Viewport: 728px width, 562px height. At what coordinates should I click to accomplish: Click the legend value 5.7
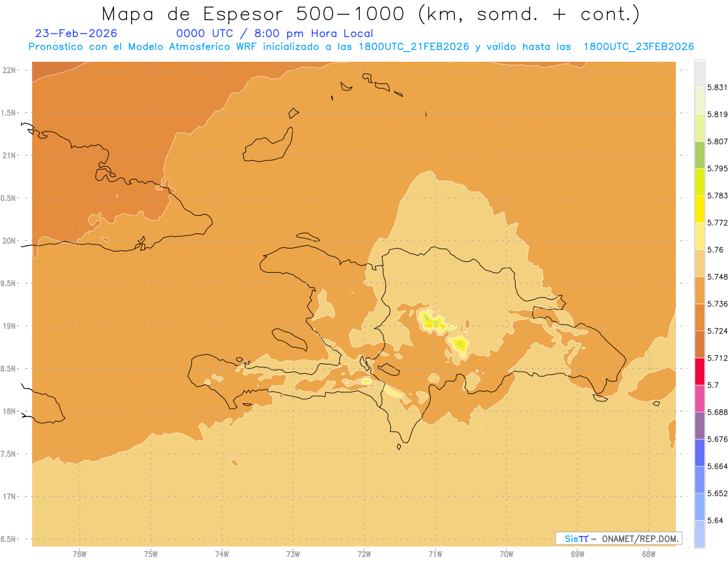pos(712,385)
